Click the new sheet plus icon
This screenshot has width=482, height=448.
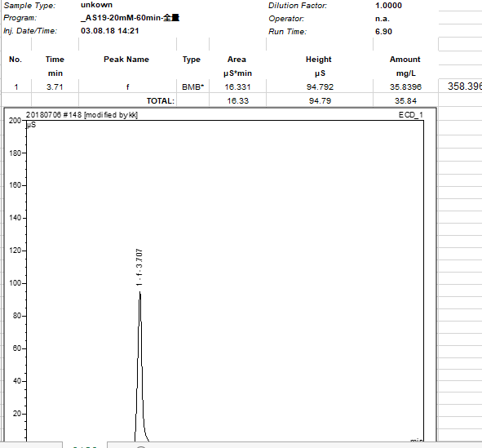pyautogui.click(x=141, y=446)
